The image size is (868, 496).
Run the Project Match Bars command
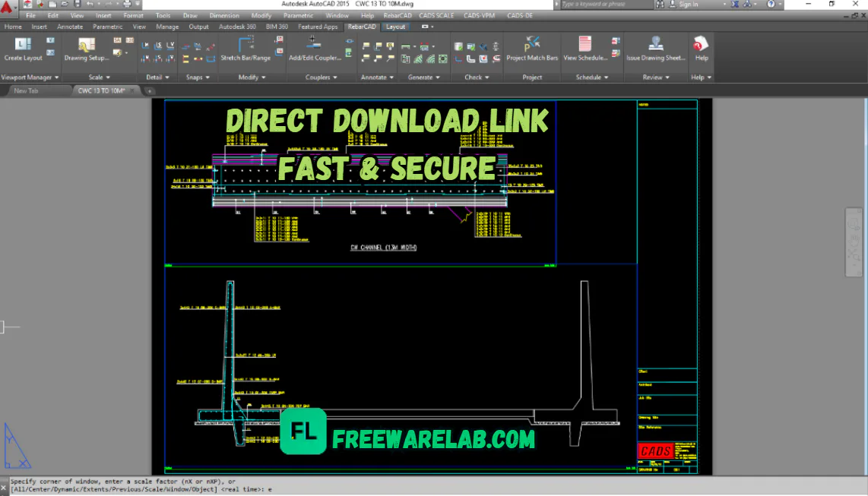click(532, 49)
